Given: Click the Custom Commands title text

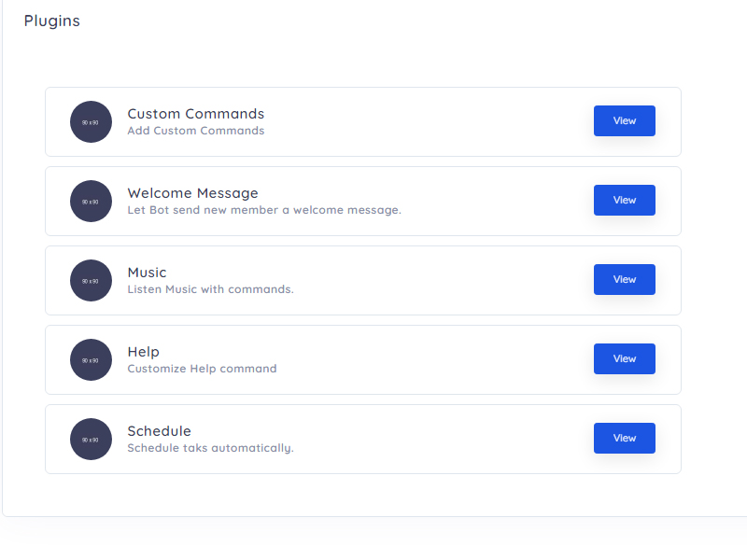Looking at the screenshot, I should coord(195,114).
